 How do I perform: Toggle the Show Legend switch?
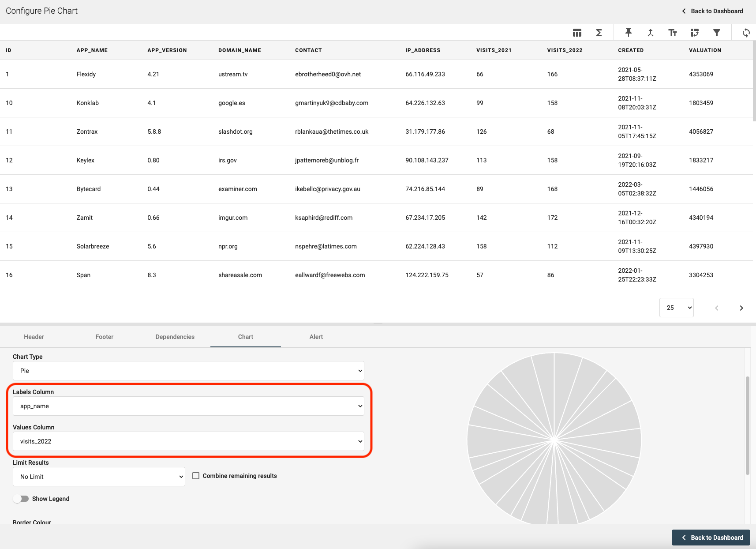point(21,499)
